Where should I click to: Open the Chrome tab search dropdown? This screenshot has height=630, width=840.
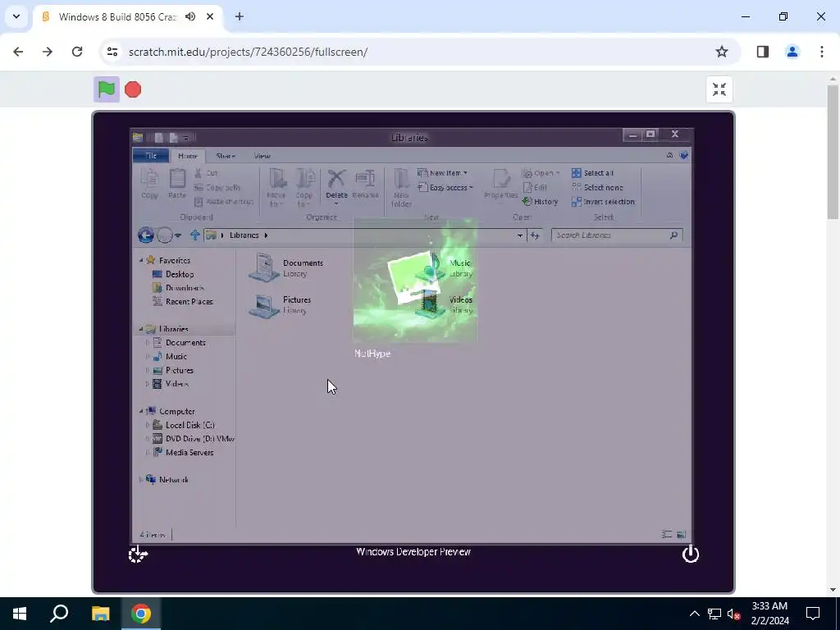tap(16, 16)
